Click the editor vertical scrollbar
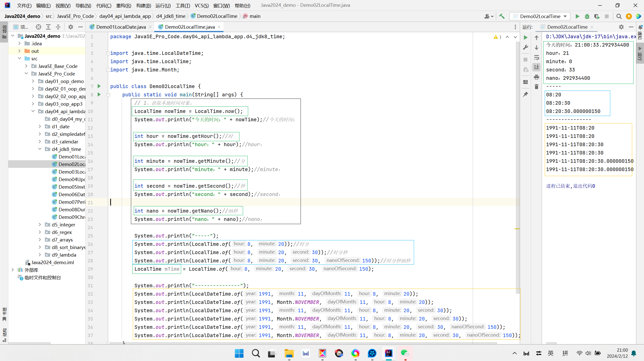644x361 pixels. coord(517,166)
